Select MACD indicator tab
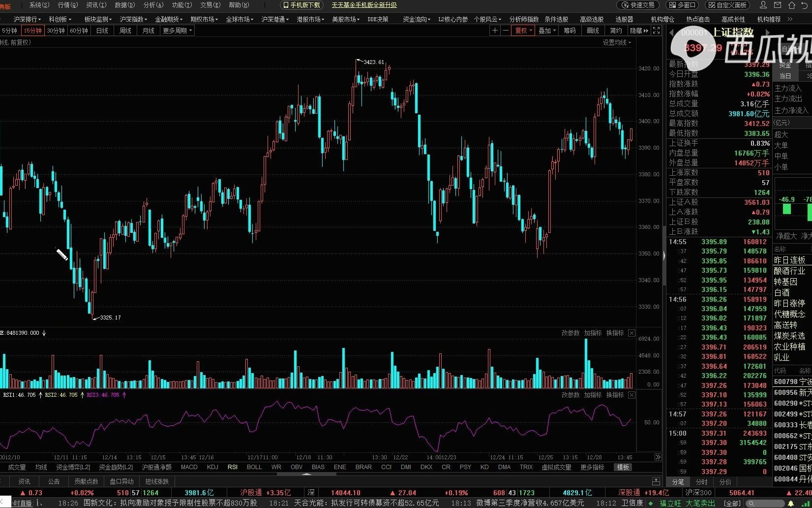Screen dimensions: 812x508 (189, 467)
